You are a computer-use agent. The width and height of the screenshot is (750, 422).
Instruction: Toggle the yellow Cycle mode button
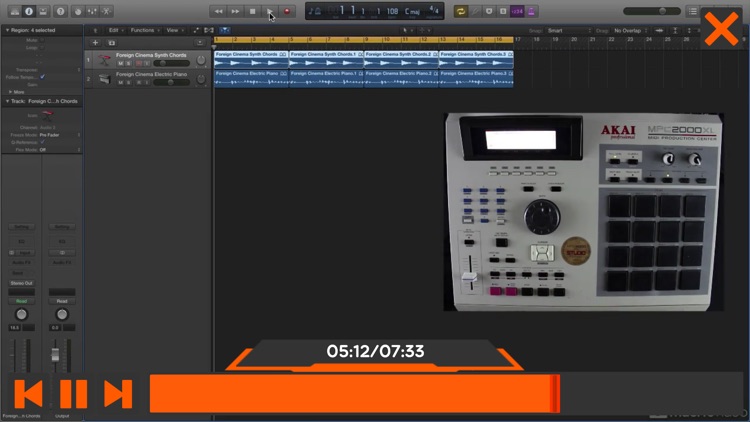pos(461,11)
